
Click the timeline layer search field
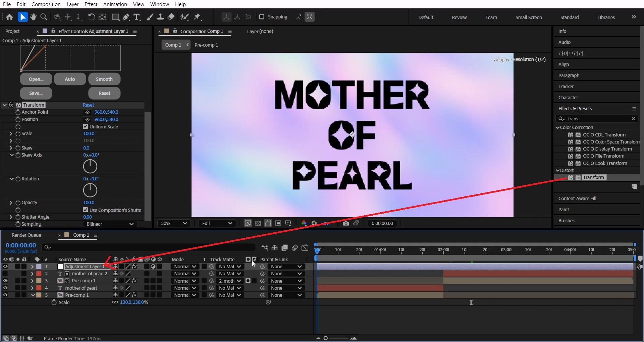tap(149, 247)
